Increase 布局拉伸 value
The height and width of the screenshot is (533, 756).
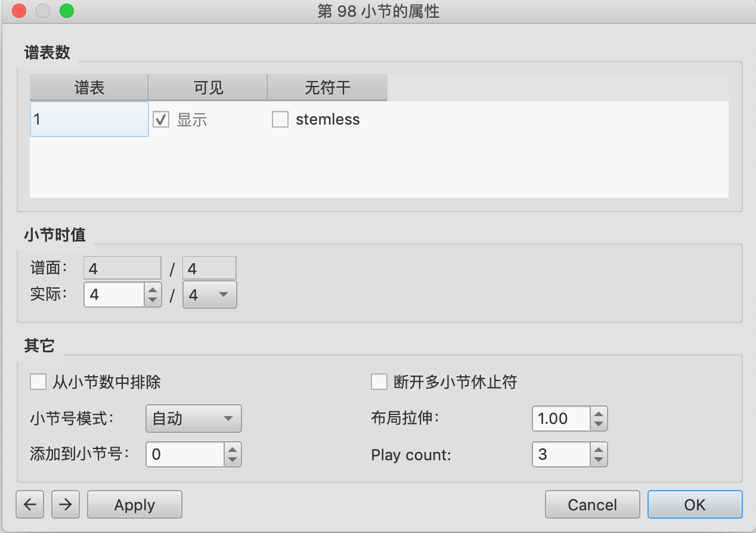(599, 413)
